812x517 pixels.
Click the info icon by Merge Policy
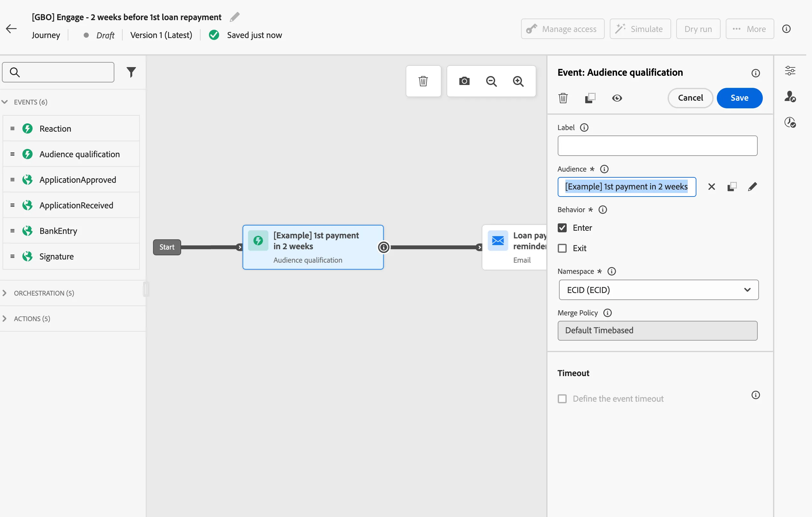tap(607, 313)
